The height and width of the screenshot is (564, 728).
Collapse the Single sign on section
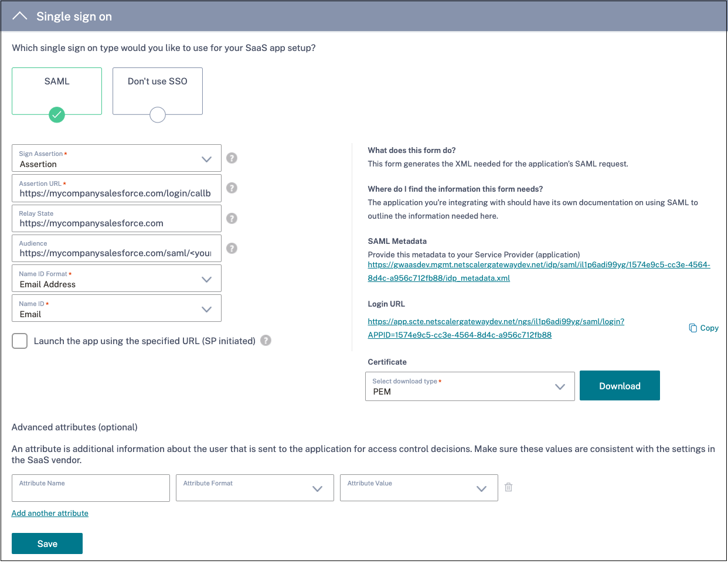click(20, 16)
